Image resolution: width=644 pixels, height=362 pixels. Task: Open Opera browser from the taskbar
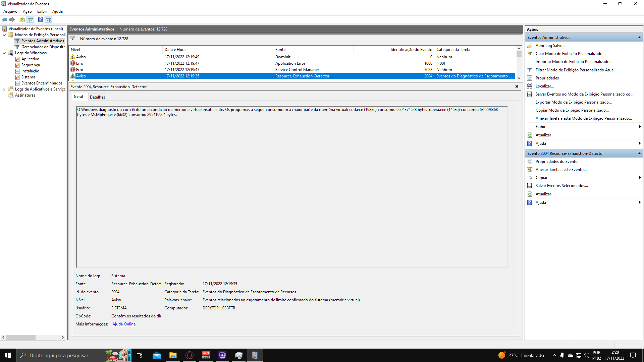point(190,355)
